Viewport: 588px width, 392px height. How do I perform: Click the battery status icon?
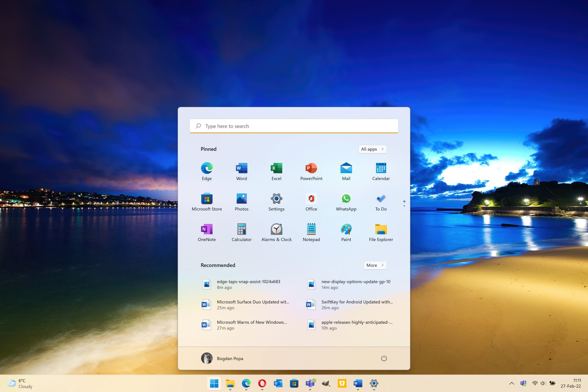pos(552,383)
